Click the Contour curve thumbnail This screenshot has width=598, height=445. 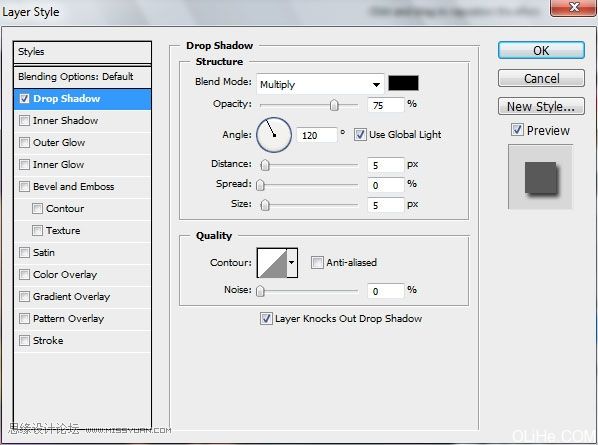[272, 263]
